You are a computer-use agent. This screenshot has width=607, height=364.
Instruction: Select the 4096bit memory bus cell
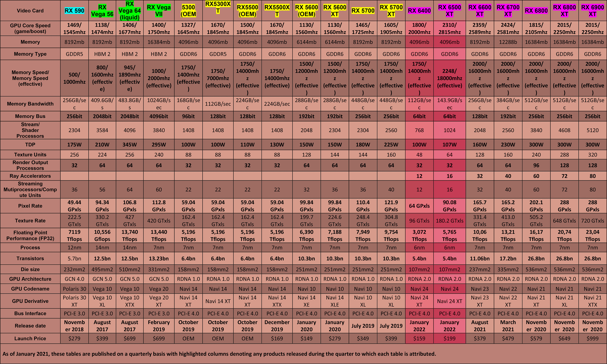coord(159,116)
